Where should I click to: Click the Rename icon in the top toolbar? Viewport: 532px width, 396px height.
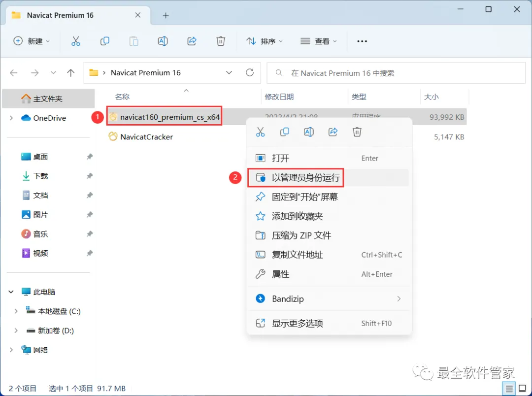click(x=163, y=41)
